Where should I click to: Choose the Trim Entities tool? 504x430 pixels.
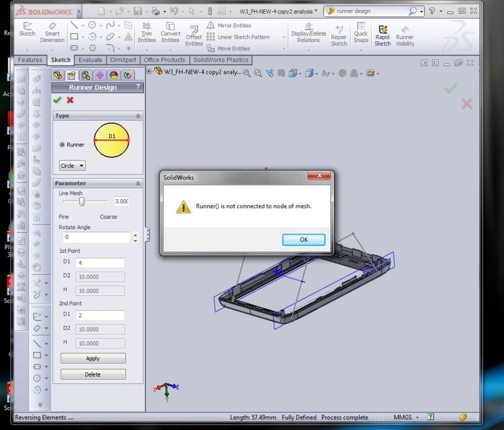pos(146,33)
